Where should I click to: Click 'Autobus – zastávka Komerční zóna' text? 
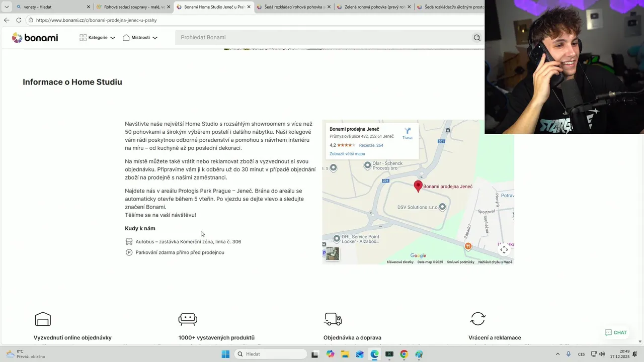[188, 242]
